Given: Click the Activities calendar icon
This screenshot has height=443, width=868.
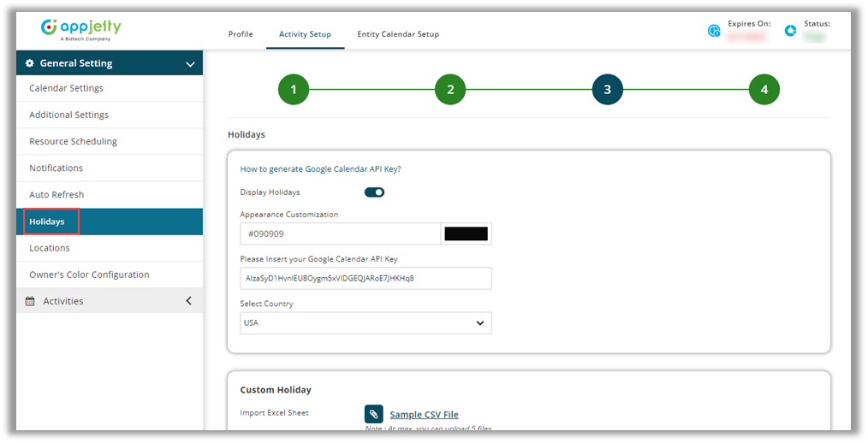Looking at the screenshot, I should click(x=30, y=301).
